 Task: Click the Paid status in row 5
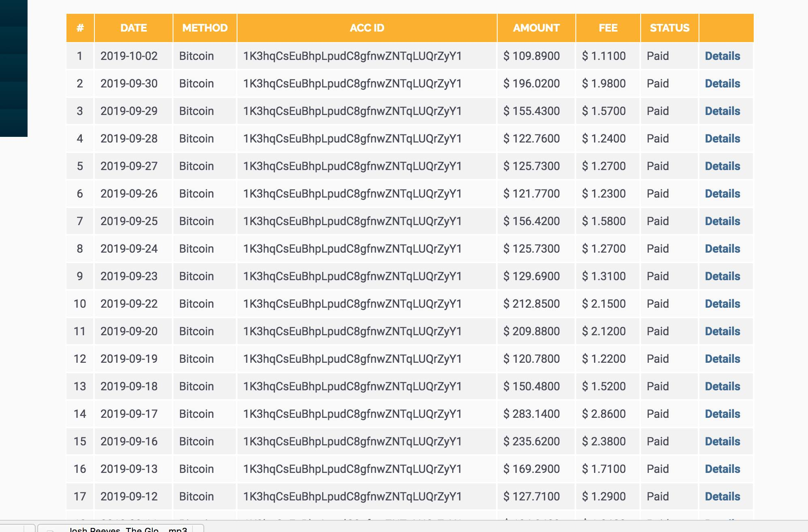pos(657,166)
